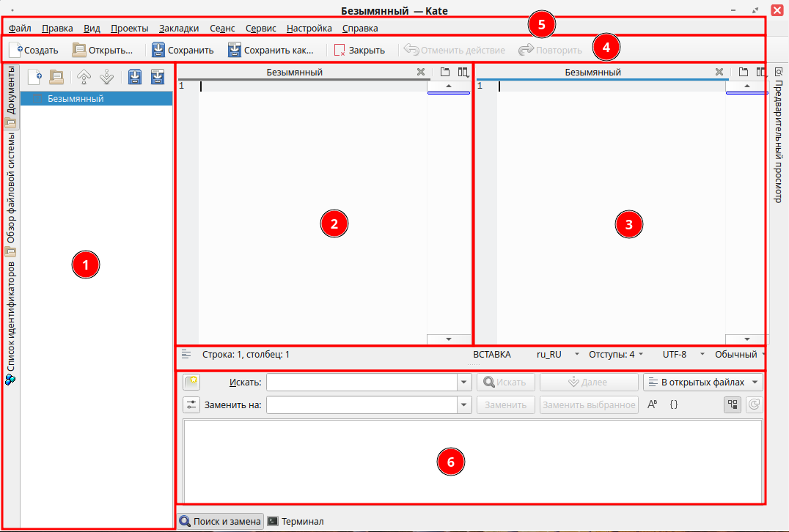Open the 'В открытых файлах' search scope dropdown
Screen dimensions: 789x532
[702, 382]
